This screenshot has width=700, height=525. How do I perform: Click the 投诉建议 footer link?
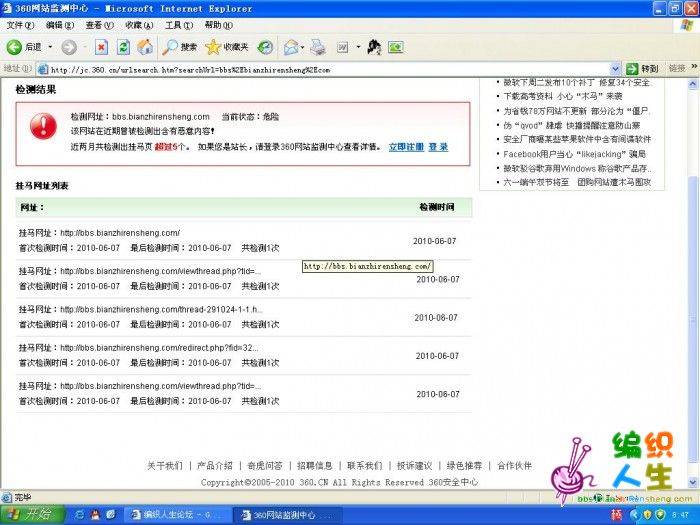[x=415, y=466]
